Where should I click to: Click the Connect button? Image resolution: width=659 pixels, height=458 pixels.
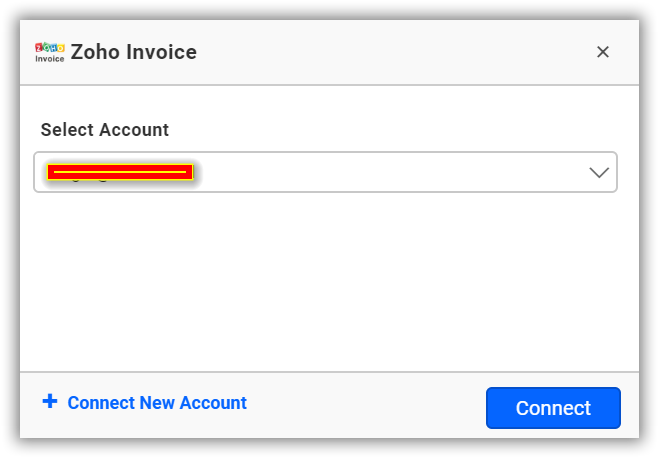click(553, 408)
